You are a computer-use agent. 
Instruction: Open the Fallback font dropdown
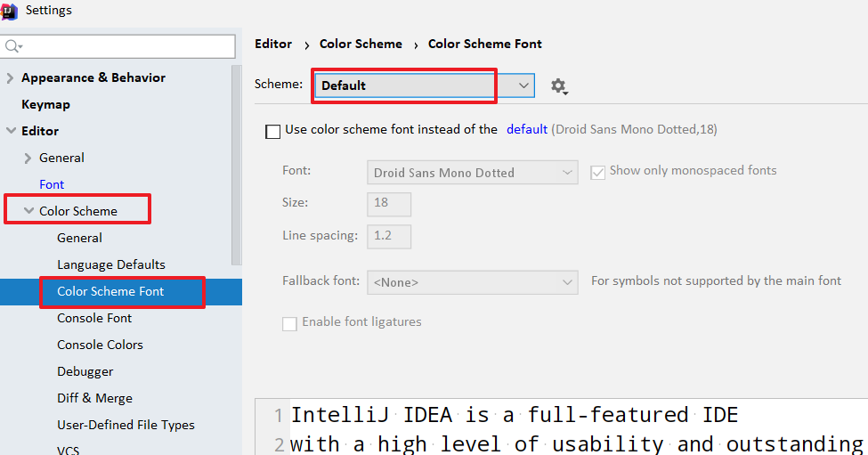(472, 282)
